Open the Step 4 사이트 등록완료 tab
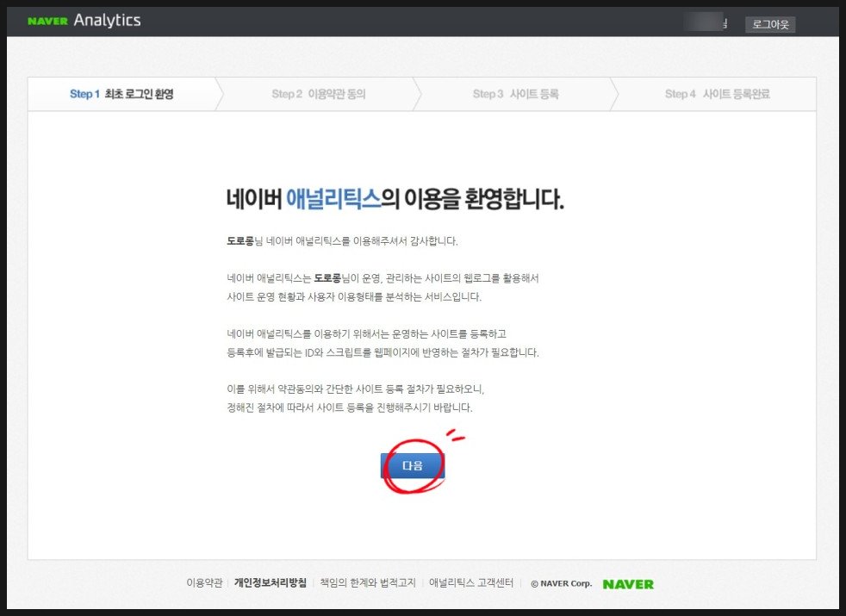Viewport: 846px width, 616px height. tap(717, 94)
